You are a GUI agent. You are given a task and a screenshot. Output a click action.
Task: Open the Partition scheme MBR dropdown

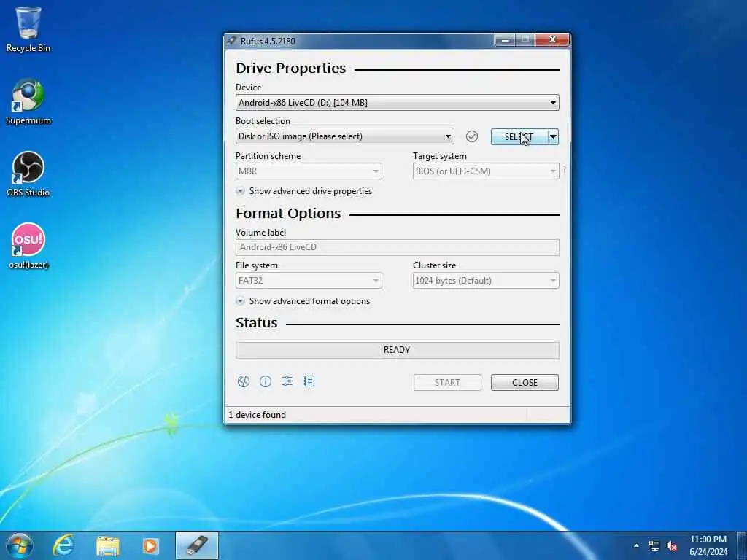click(309, 171)
